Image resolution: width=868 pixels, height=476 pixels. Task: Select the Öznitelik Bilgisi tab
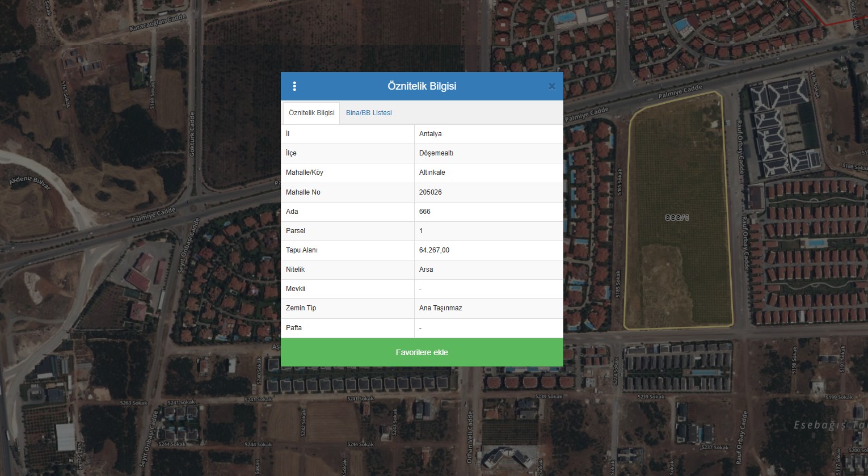point(311,113)
